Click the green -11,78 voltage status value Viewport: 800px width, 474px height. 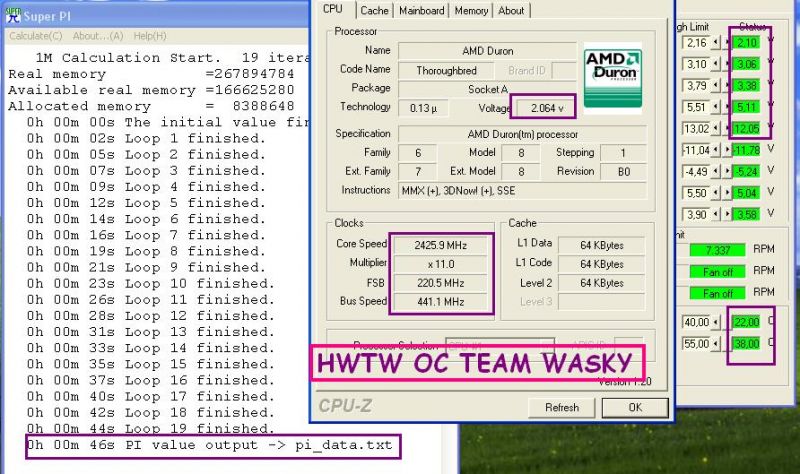click(x=746, y=150)
